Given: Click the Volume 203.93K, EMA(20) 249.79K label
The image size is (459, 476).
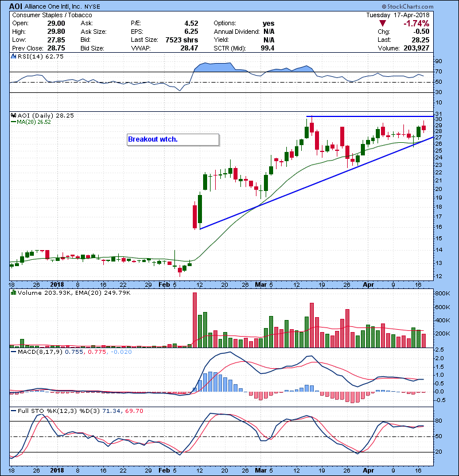Looking at the screenshot, I should (x=74, y=292).
